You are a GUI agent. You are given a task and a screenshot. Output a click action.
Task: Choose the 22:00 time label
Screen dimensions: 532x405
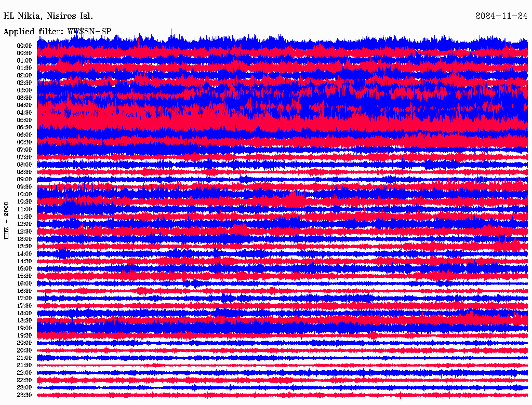[24, 373]
